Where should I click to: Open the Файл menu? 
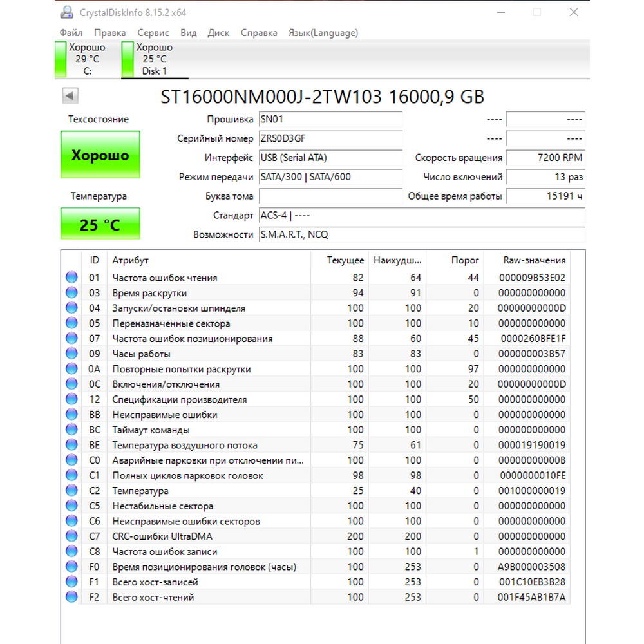[x=71, y=33]
